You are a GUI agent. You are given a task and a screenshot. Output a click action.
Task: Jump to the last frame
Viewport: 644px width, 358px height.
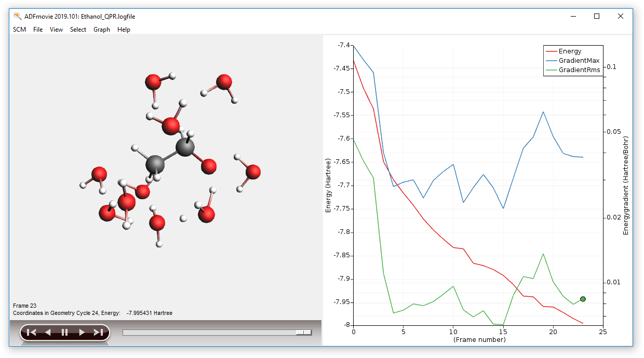point(98,333)
